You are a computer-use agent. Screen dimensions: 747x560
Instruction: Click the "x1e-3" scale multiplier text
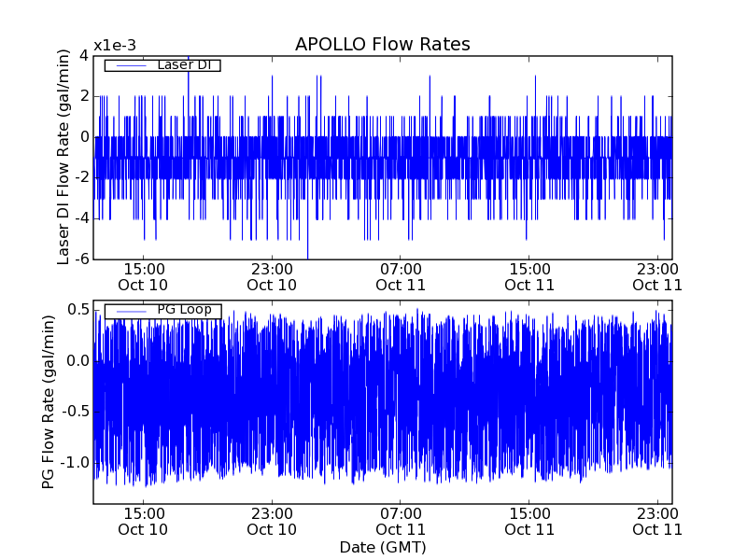(x=114, y=46)
